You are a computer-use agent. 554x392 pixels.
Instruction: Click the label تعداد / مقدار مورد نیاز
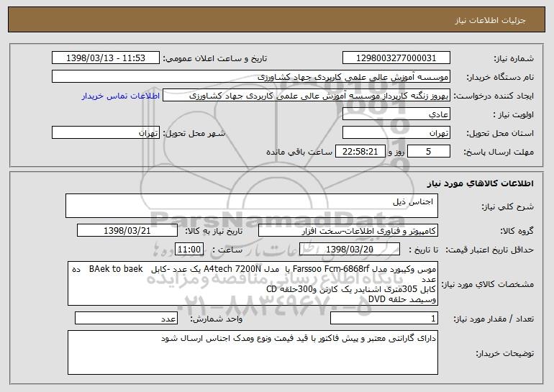(494, 319)
